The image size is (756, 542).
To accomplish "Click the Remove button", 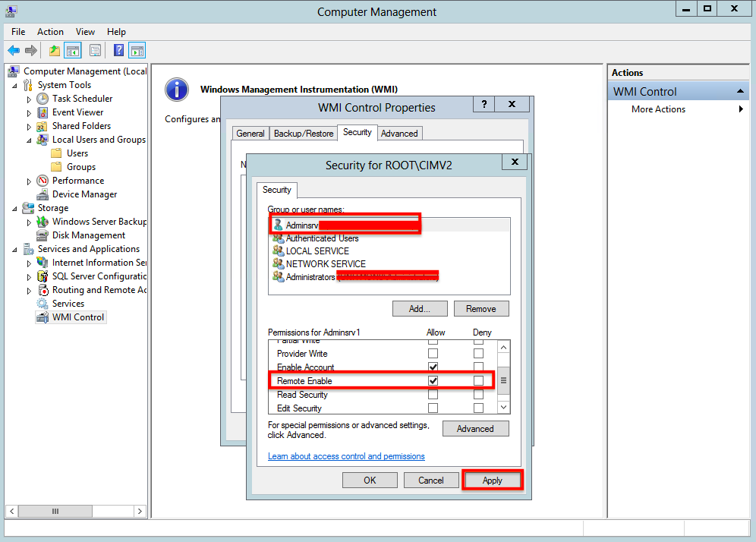I will [x=480, y=309].
